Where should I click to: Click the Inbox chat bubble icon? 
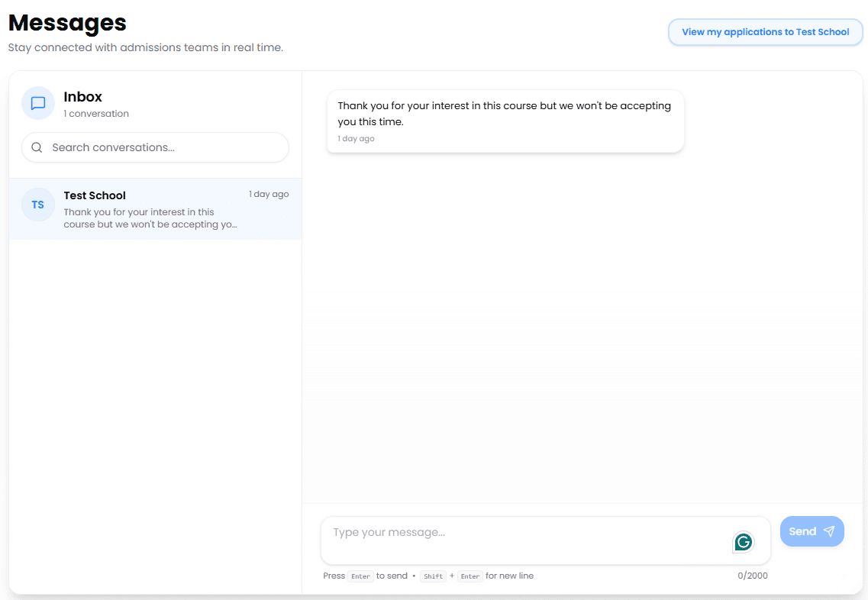tap(38, 103)
